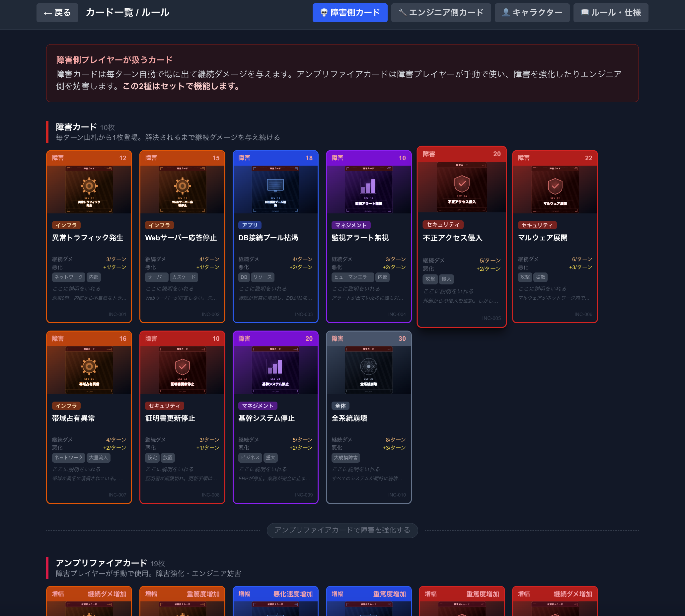Click the INC-010 card ID
The image size is (685, 616).
397,495
